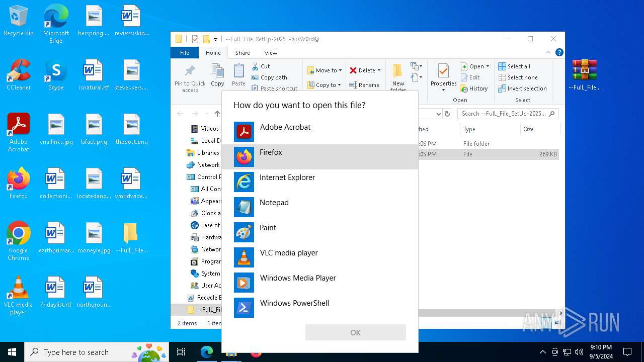This screenshot has width=644, height=362.
Task: Open the notification center icon
Action: click(627, 352)
